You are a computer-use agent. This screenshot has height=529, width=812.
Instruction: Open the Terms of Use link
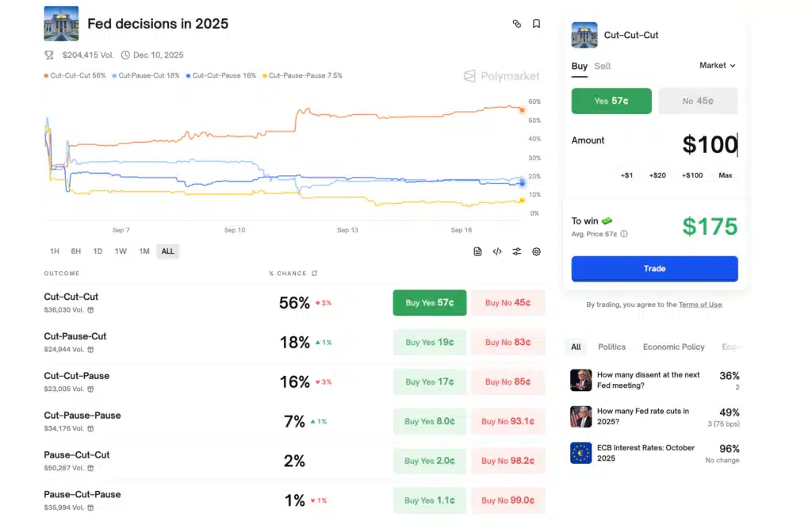tap(700, 305)
